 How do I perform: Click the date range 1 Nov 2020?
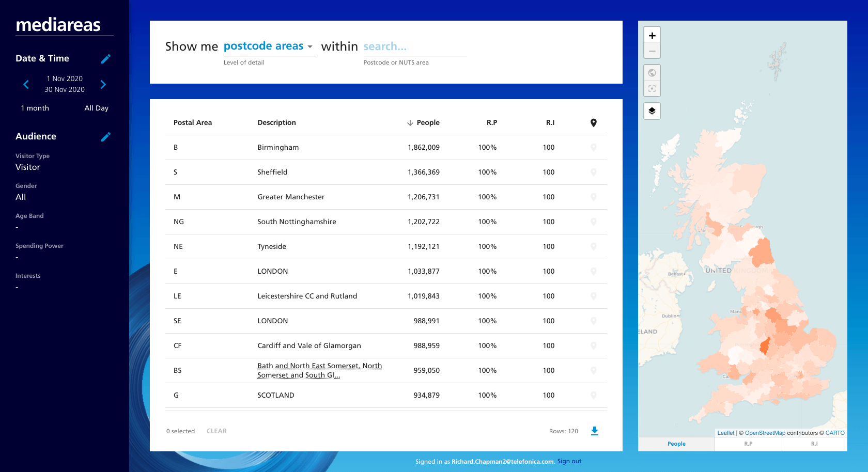[x=65, y=79]
